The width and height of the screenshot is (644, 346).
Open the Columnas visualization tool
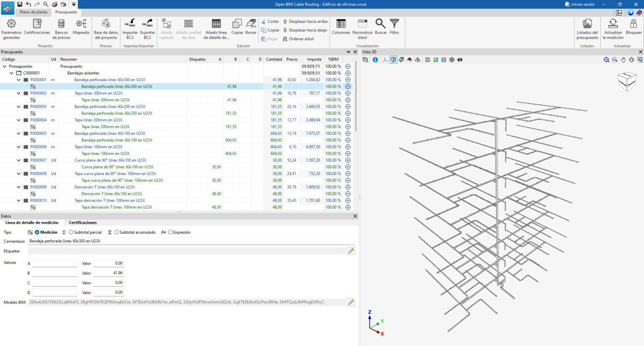point(341,26)
